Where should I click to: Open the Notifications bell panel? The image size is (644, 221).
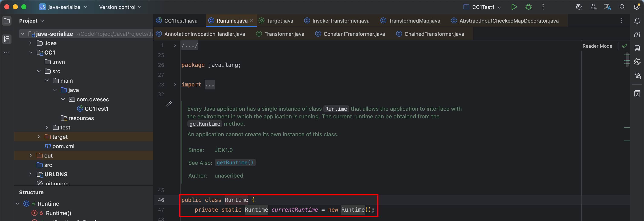[637, 21]
